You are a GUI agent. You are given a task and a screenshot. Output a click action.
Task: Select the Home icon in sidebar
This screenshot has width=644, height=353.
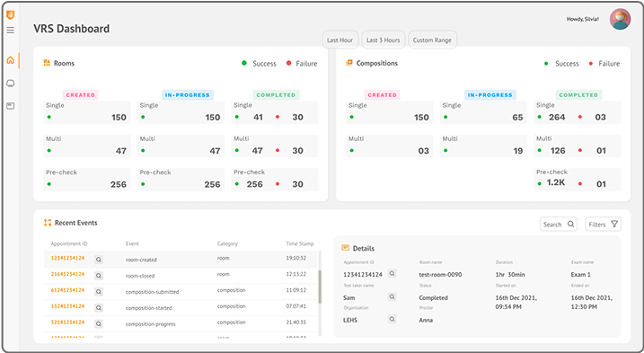point(11,60)
